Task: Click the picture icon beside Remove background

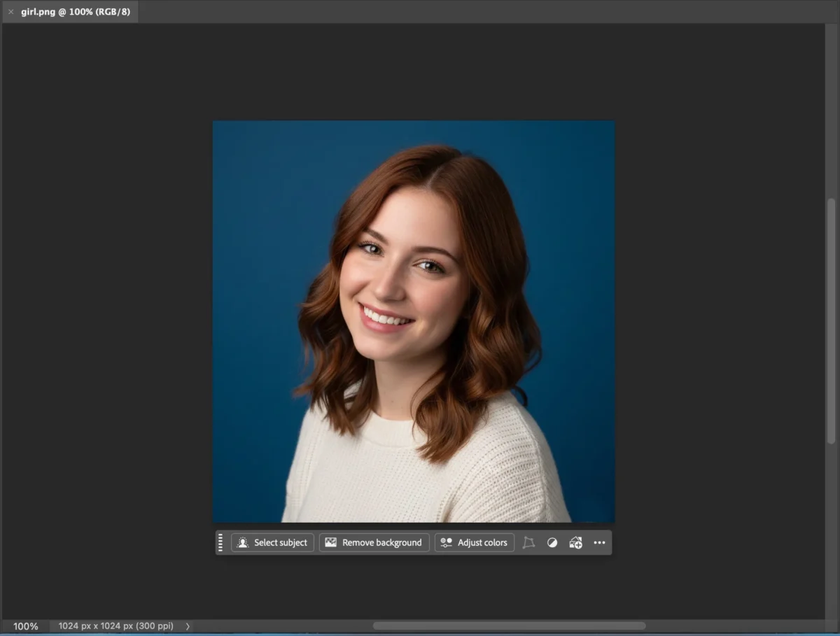Action: [330, 542]
